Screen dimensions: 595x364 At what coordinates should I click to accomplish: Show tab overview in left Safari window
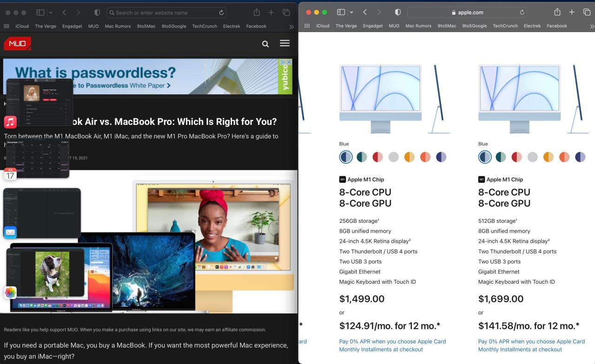[286, 13]
